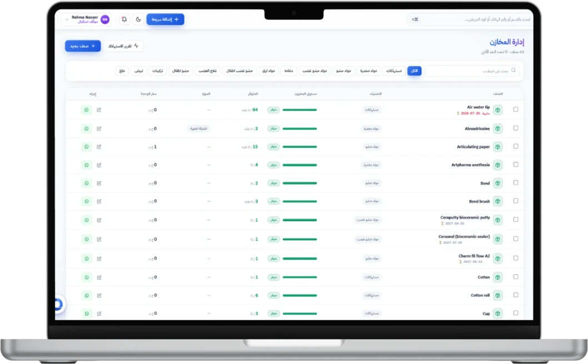Filter by مواد مخدرة category
This screenshot has height=364, width=588.
click(368, 71)
